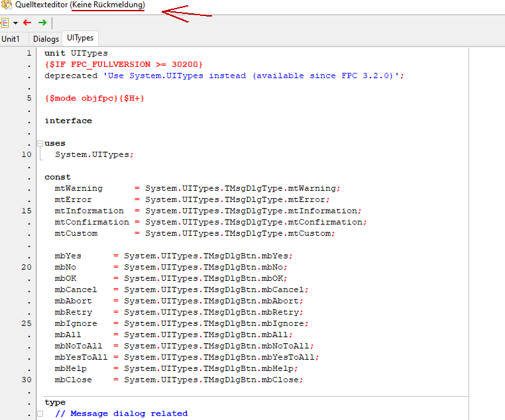
Task: Click the 'mbClose' constant name
Action: [74, 380]
